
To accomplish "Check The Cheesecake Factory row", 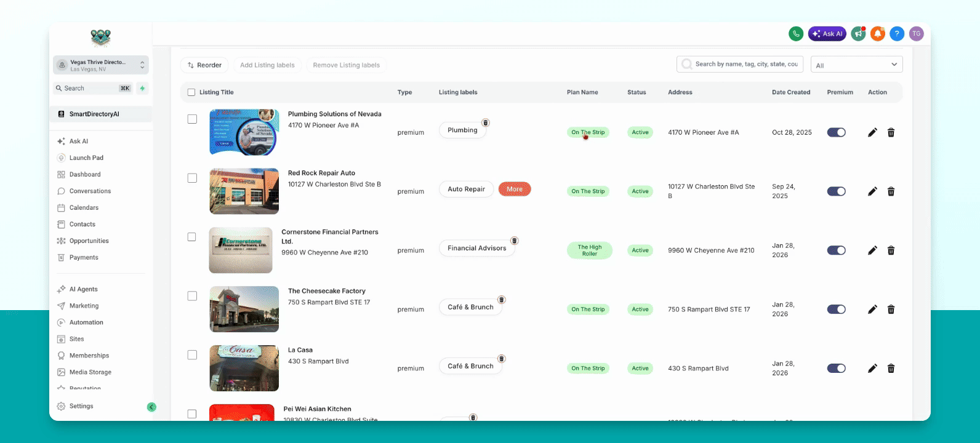I will tap(192, 296).
